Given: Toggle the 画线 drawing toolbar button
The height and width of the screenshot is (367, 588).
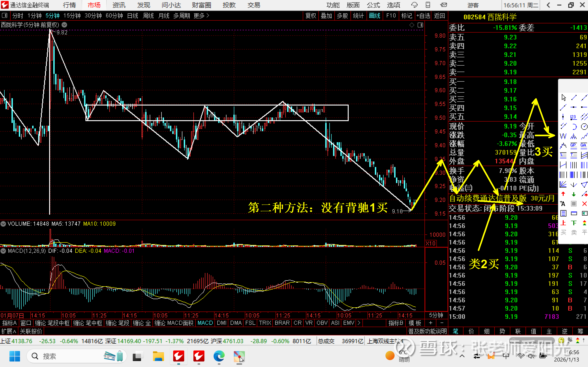Looking at the screenshot, I should tap(374, 16).
